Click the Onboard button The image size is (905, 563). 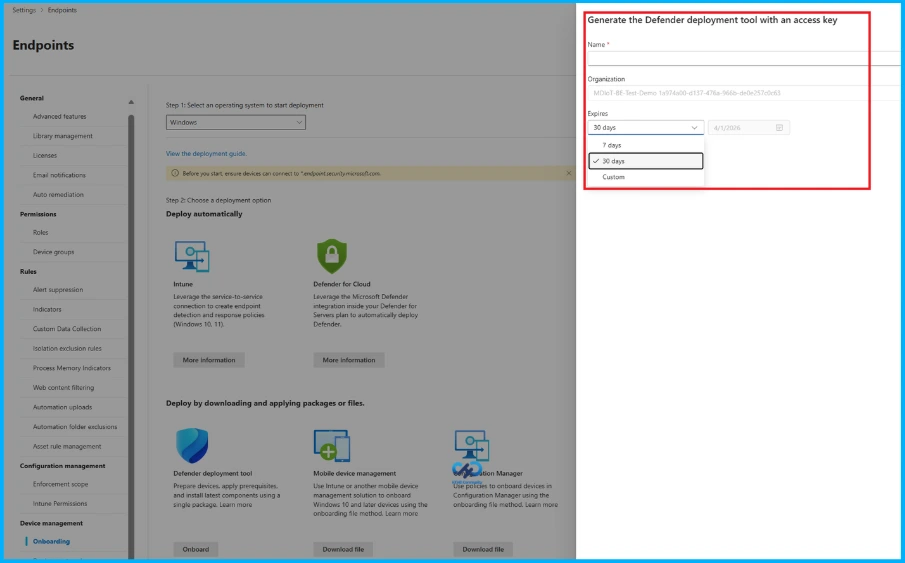tap(196, 549)
